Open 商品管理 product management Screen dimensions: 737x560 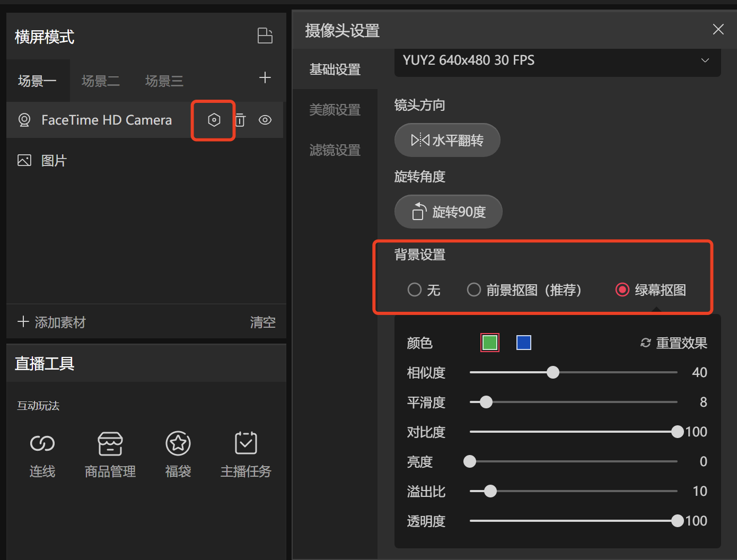pyautogui.click(x=110, y=454)
